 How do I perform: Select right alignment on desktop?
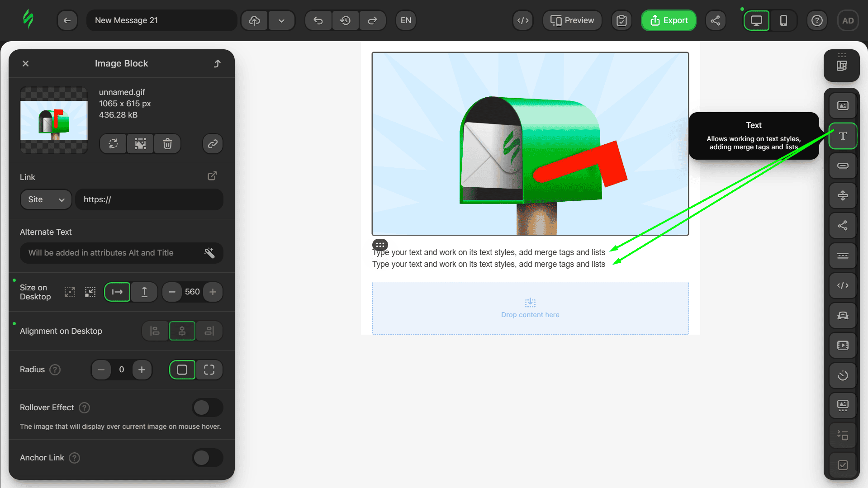(209, 331)
